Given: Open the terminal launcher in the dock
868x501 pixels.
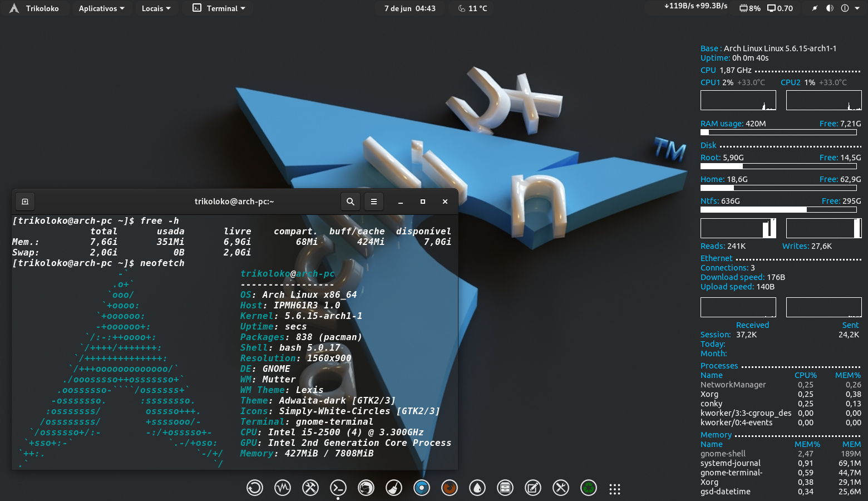Looking at the screenshot, I should 338,488.
